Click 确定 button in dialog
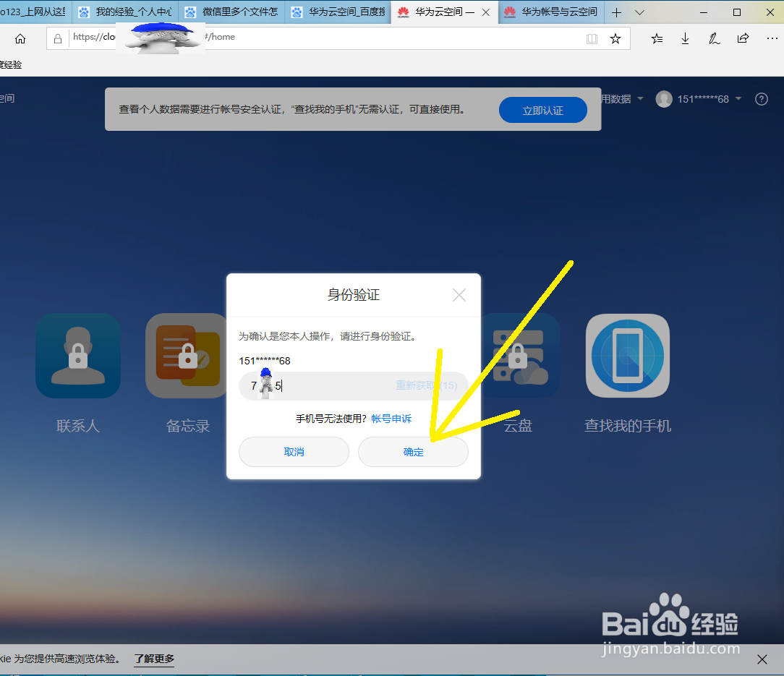Viewport: 784px width, 676px height. click(414, 452)
